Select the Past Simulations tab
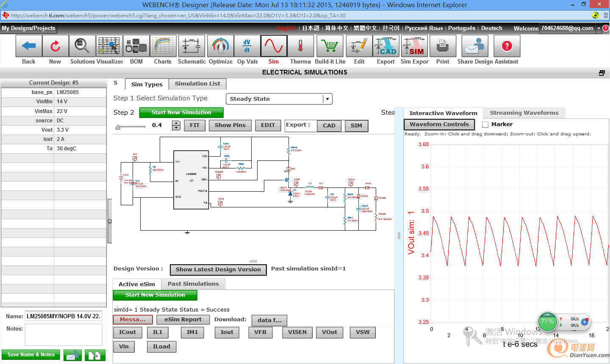610x364 pixels. [193, 284]
